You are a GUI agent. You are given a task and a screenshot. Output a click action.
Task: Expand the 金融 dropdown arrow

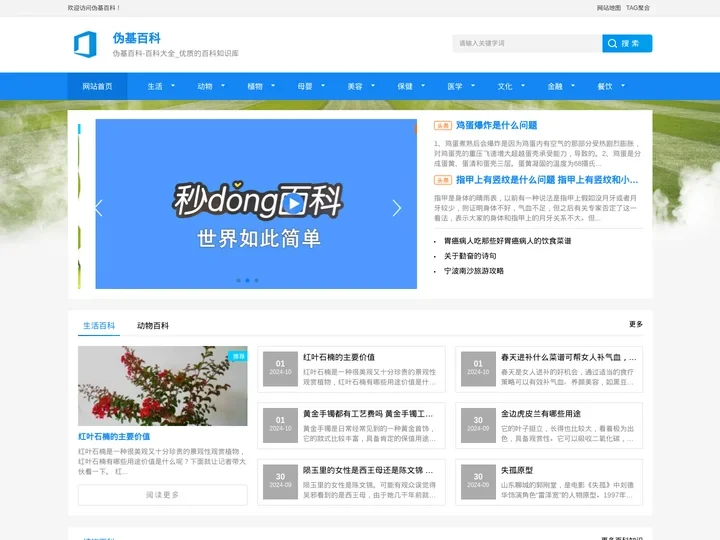(x=574, y=85)
